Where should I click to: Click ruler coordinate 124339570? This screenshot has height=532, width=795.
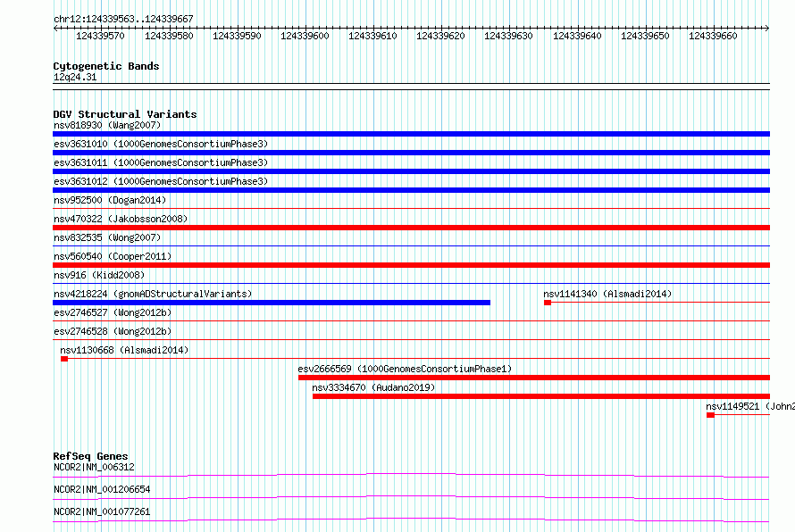coord(100,36)
